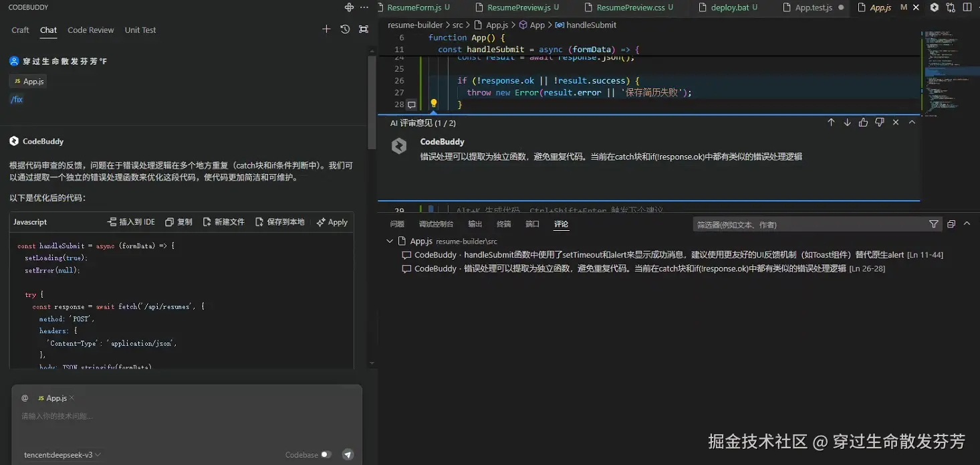Viewport: 980px width, 465px height.
Task: Apply the suggested code with Apply button
Action: point(332,222)
